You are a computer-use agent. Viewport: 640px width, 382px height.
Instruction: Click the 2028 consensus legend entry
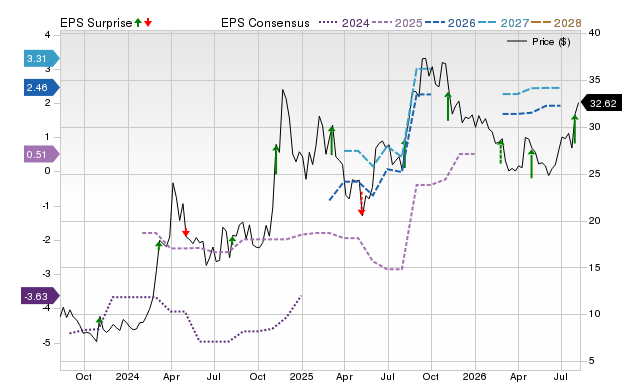pyautogui.click(x=556, y=23)
